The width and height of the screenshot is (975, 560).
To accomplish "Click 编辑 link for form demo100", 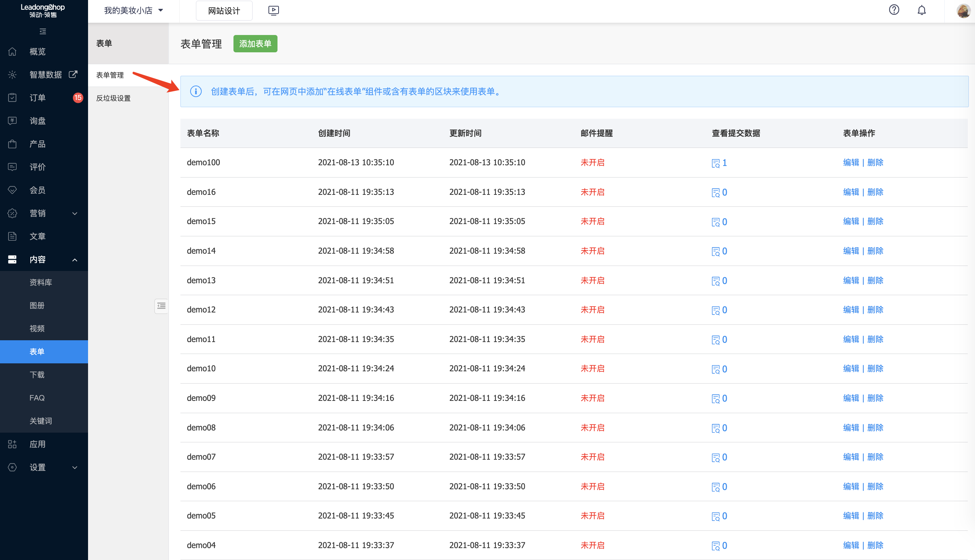I will click(x=851, y=162).
